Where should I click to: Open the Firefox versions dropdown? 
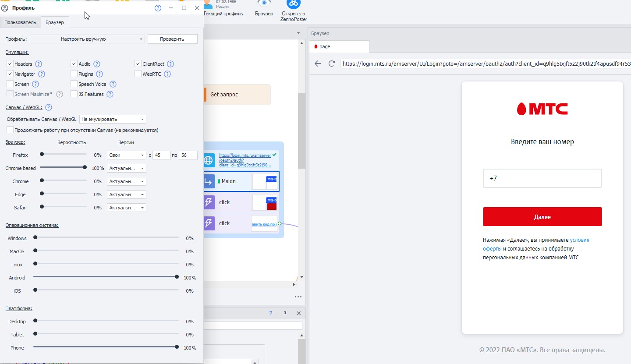(x=126, y=155)
